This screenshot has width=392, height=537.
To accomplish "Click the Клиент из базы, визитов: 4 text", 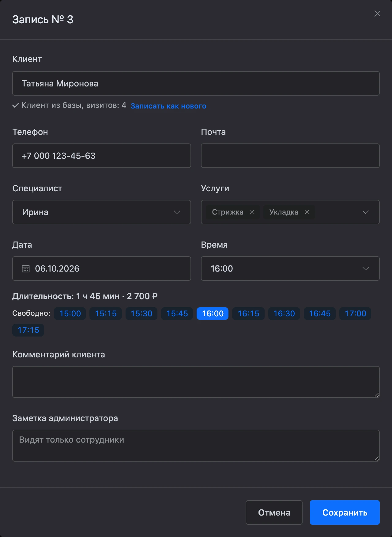I will click(74, 105).
